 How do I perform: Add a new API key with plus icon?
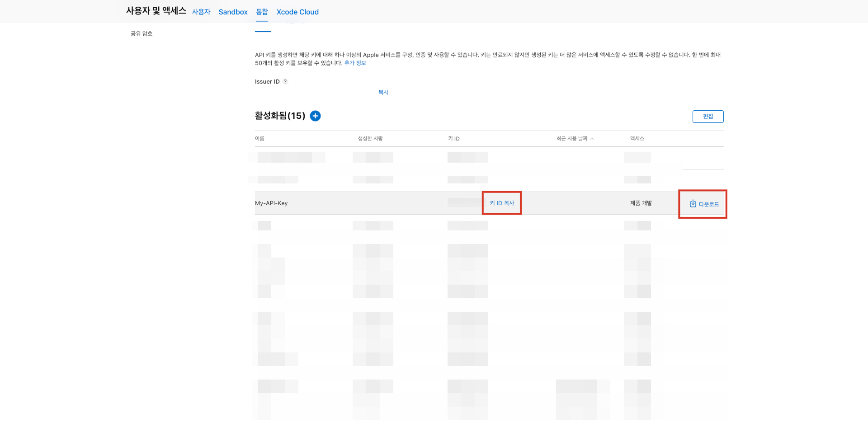315,116
